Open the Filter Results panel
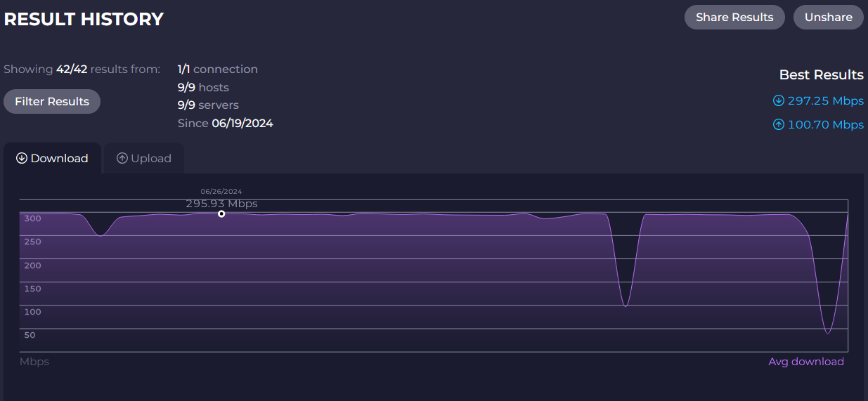This screenshot has width=868, height=401. tap(52, 101)
